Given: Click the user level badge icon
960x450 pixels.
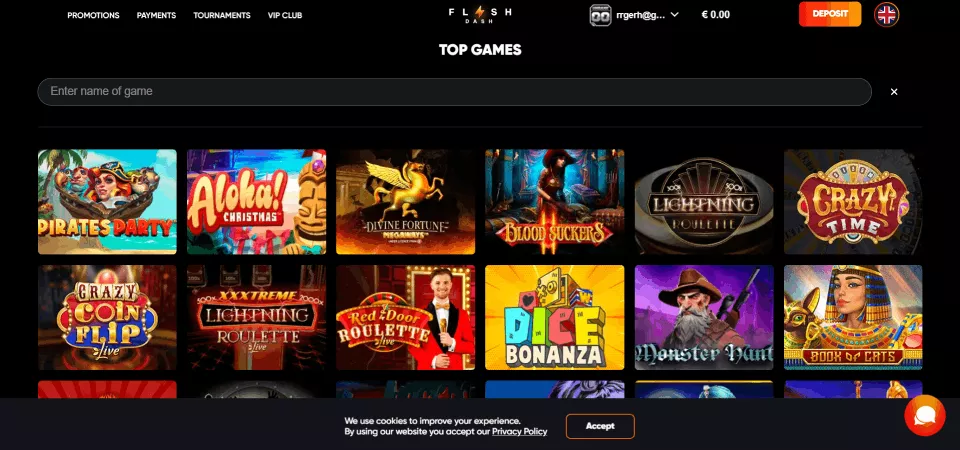Looking at the screenshot, I should coord(600,15).
